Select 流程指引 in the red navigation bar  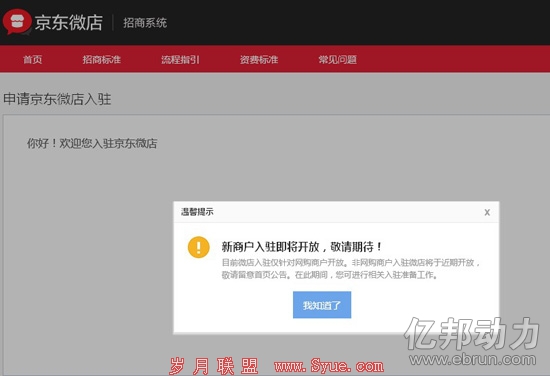click(180, 60)
